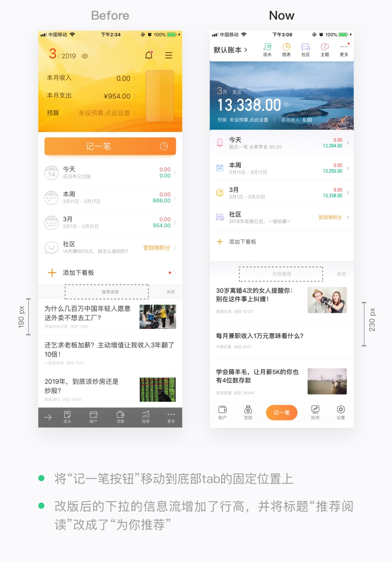Tap the plus icon by 添加下看板 in Before screen

(52, 273)
